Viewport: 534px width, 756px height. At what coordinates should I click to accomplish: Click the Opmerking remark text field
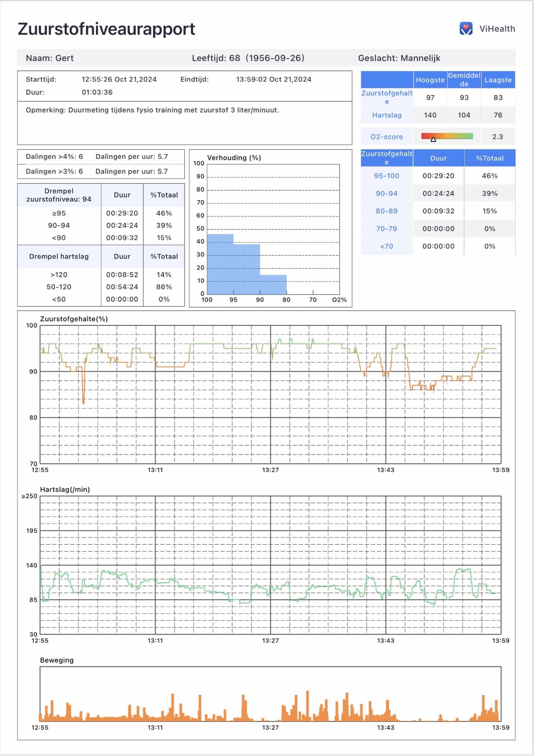[x=153, y=110]
